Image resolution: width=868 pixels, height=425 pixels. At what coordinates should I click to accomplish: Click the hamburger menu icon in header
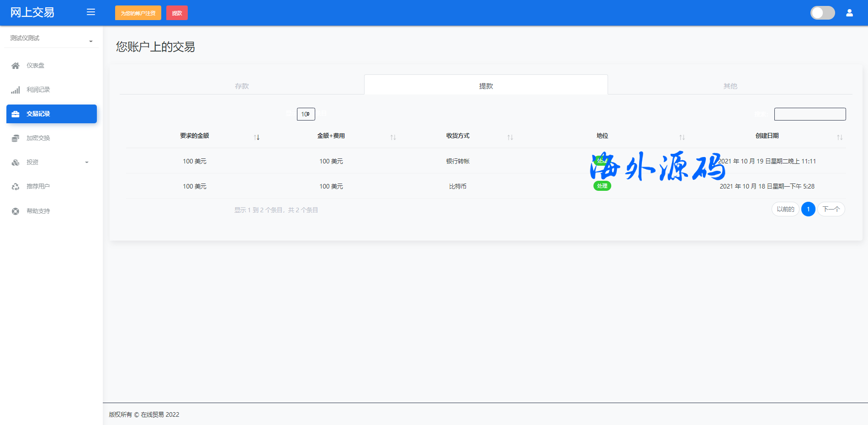pos(91,12)
